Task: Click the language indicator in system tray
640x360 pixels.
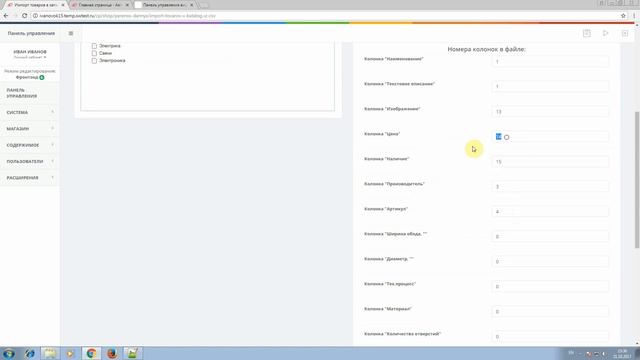Action: [x=571, y=353]
